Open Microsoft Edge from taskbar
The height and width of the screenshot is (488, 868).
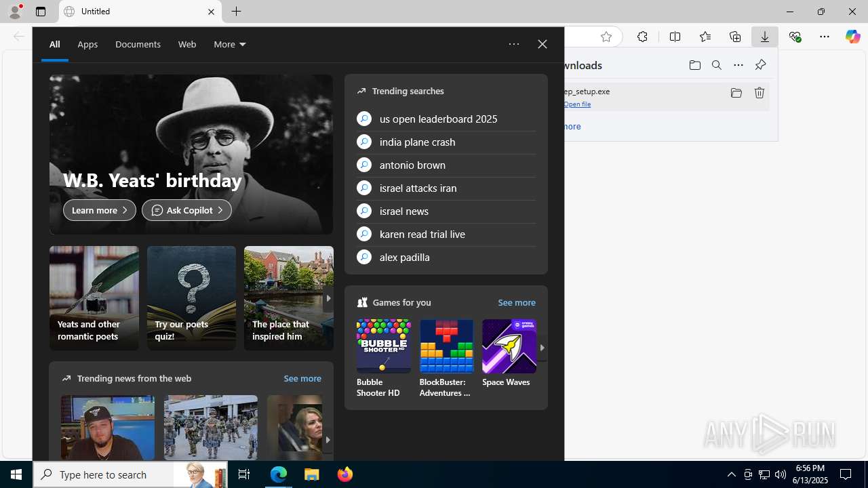tap(279, 474)
